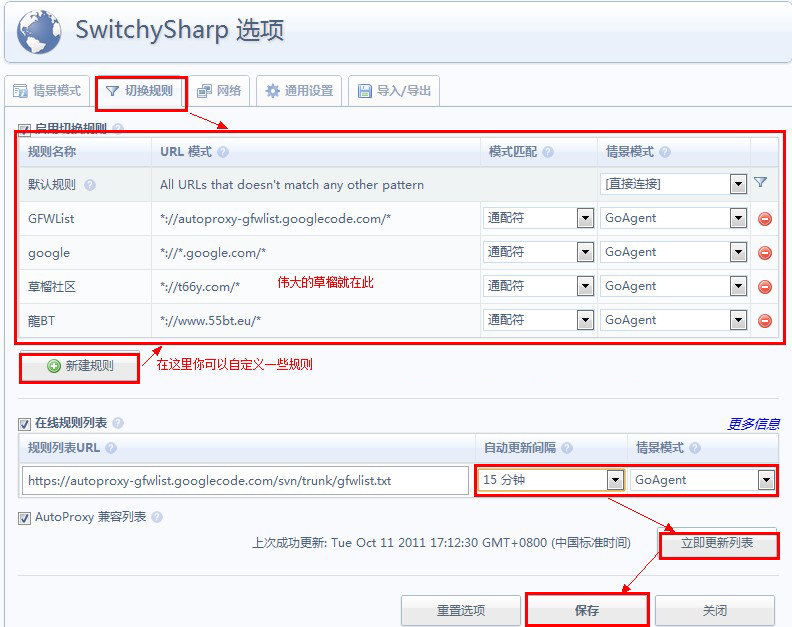Switch to 切换规则 tab
792x627 pixels.
140,91
